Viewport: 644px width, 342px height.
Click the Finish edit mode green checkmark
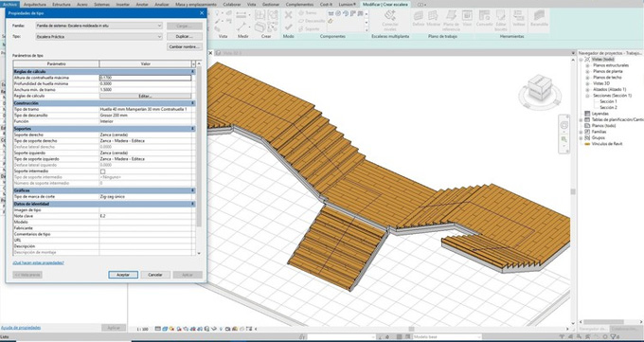coord(288,27)
